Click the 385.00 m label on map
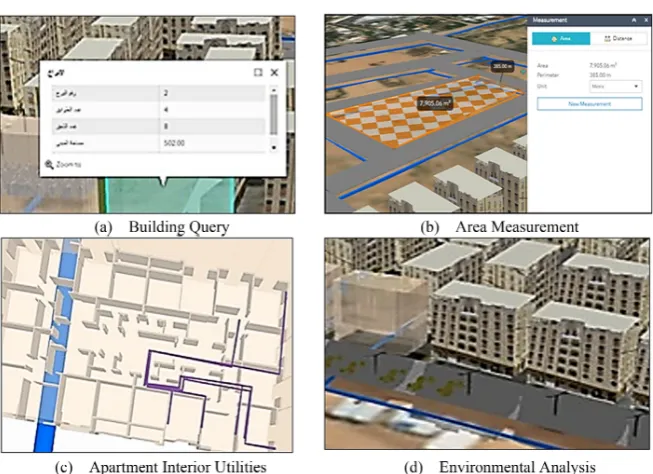Screen dimensions: 653x474 click(x=502, y=66)
